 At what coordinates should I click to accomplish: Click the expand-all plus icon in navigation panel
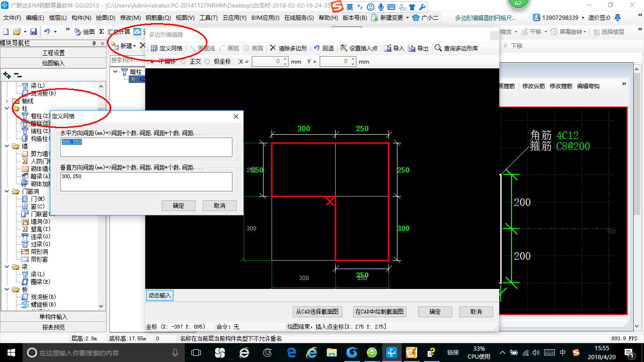click(x=7, y=74)
